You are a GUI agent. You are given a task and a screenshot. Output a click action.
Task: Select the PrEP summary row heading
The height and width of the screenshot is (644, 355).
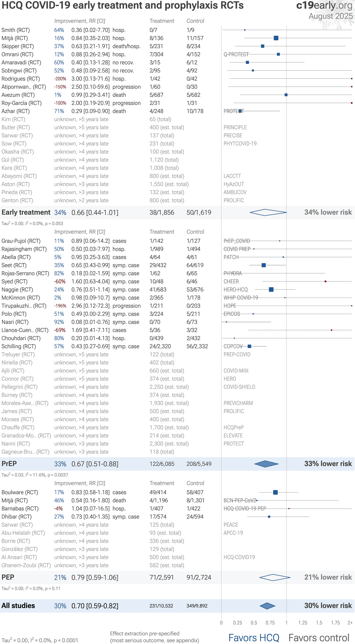tap(9, 464)
